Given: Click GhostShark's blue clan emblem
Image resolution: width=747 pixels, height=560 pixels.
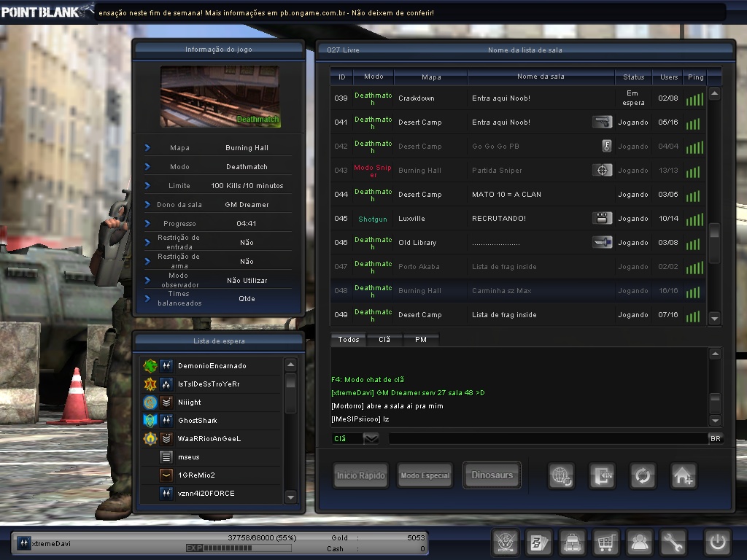Looking at the screenshot, I should coord(150,421).
